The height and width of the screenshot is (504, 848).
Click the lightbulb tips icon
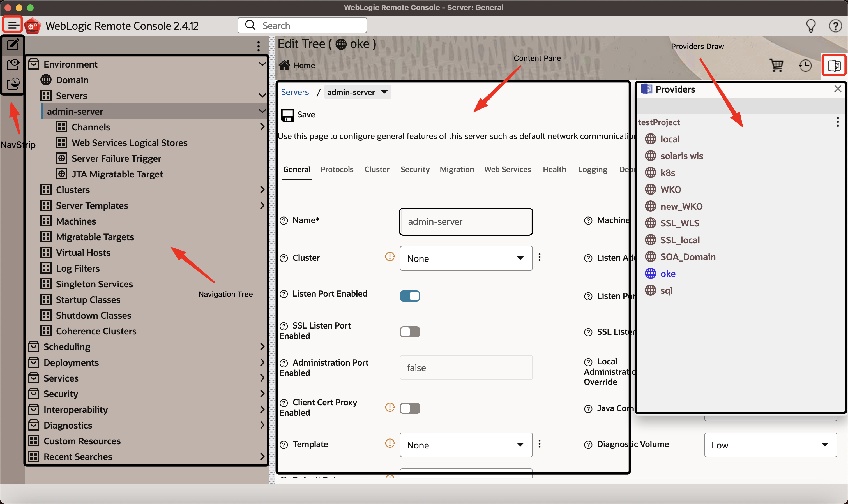pos(811,26)
